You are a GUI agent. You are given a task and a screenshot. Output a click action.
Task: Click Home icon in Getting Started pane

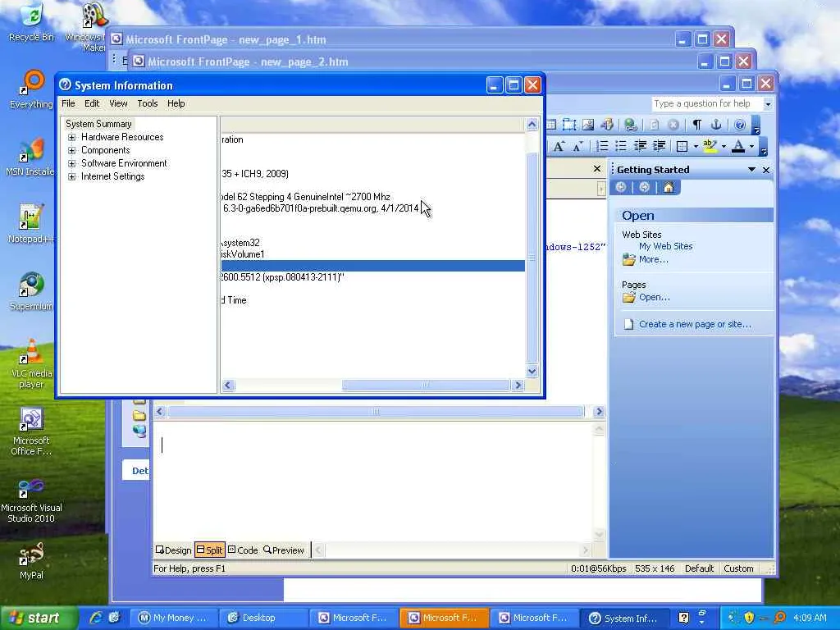(x=668, y=187)
